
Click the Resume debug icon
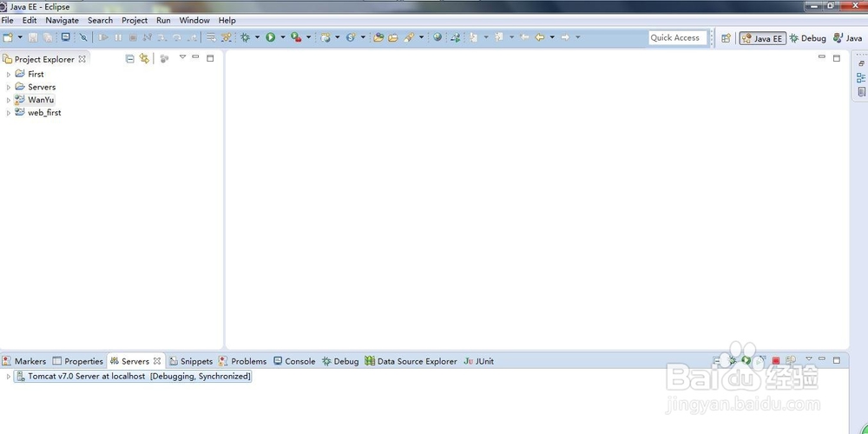coord(103,37)
